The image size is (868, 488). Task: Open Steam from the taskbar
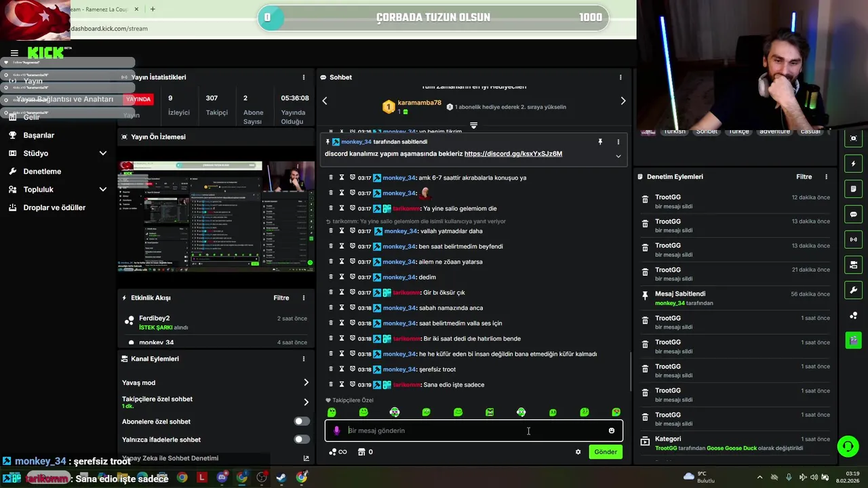coord(281,478)
